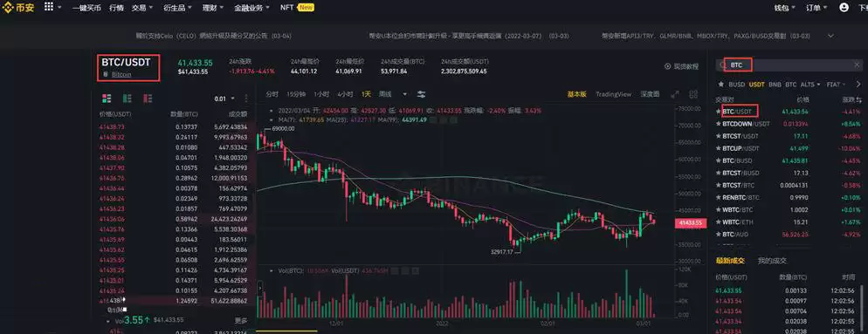This screenshot has height=334, width=868.
Task: Open the Binance logo home link
Action: pyautogui.click(x=18, y=8)
